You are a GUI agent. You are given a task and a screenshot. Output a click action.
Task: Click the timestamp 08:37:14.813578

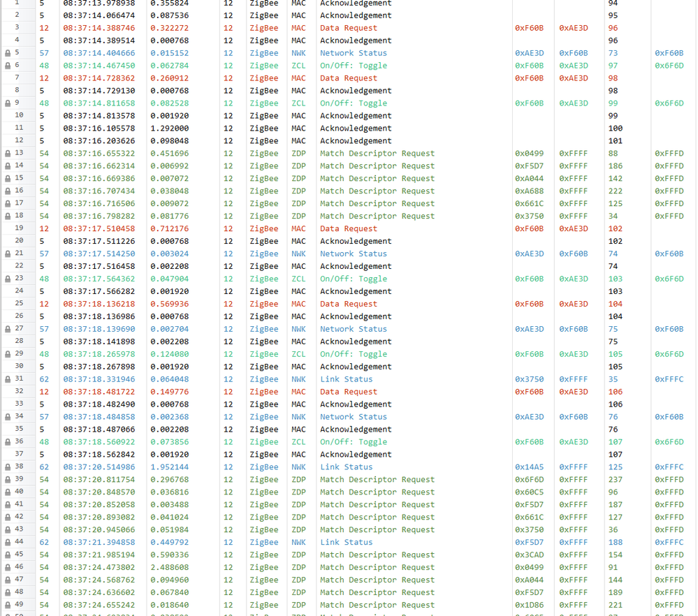pyautogui.click(x=99, y=116)
